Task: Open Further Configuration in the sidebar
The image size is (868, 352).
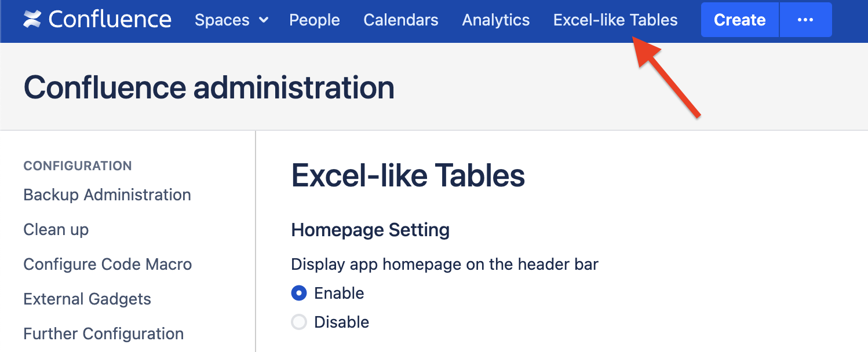Action: [104, 334]
